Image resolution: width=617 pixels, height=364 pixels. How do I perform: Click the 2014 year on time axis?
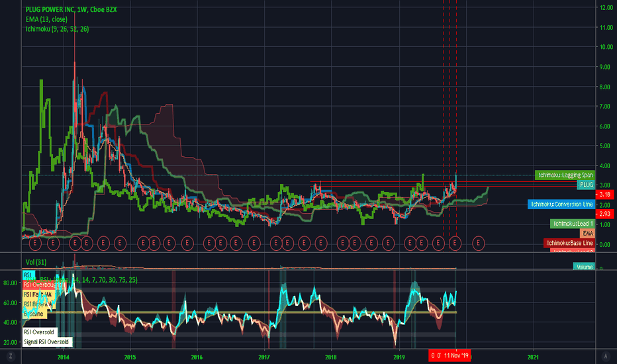[x=64, y=357]
